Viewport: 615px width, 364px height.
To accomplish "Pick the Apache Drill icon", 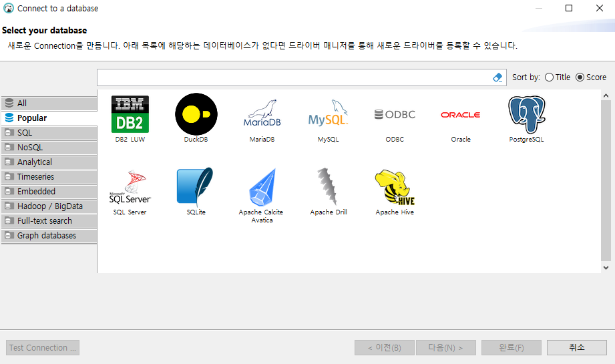I will [x=328, y=187].
